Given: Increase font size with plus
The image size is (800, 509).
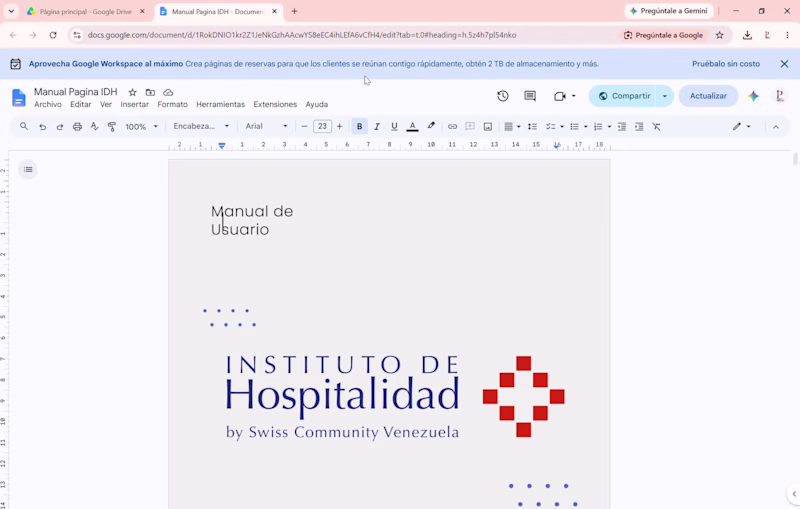Looking at the screenshot, I should [340, 126].
